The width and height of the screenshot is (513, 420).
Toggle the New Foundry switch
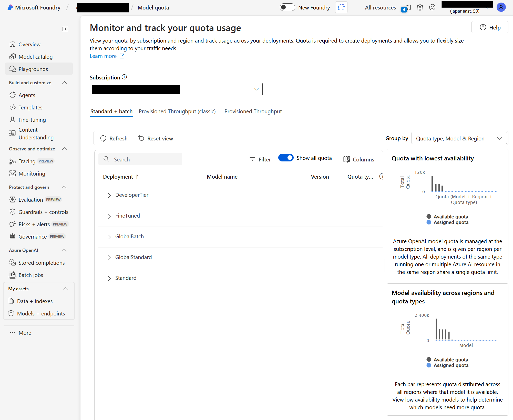pyautogui.click(x=287, y=7)
